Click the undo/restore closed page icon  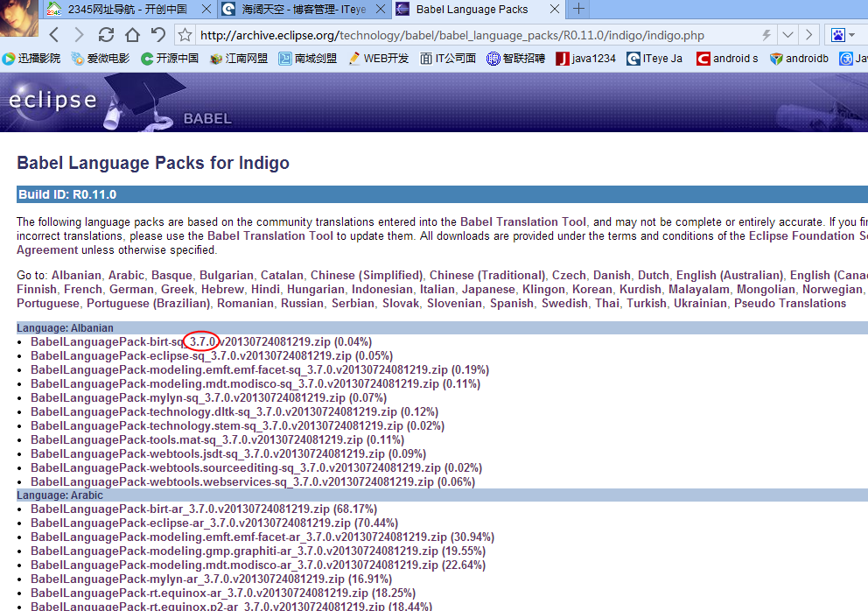[x=157, y=35]
